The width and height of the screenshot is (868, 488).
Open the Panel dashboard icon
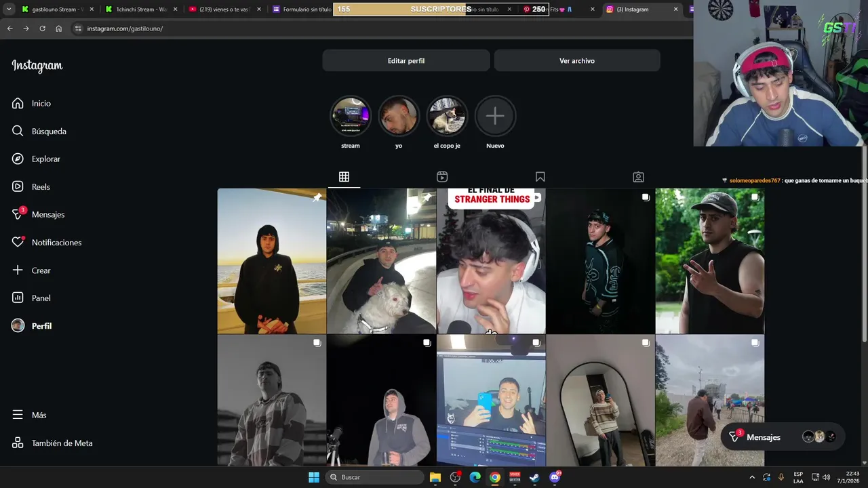pyautogui.click(x=18, y=298)
